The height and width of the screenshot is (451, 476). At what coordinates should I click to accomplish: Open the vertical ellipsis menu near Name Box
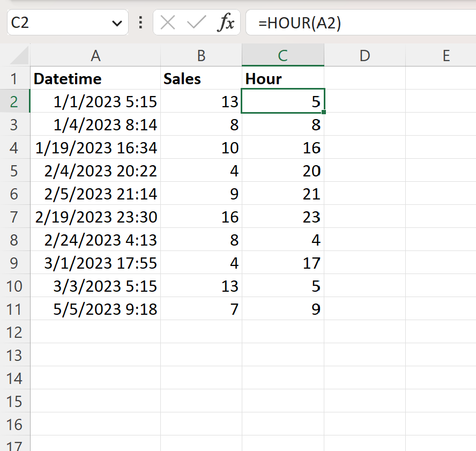[139, 23]
